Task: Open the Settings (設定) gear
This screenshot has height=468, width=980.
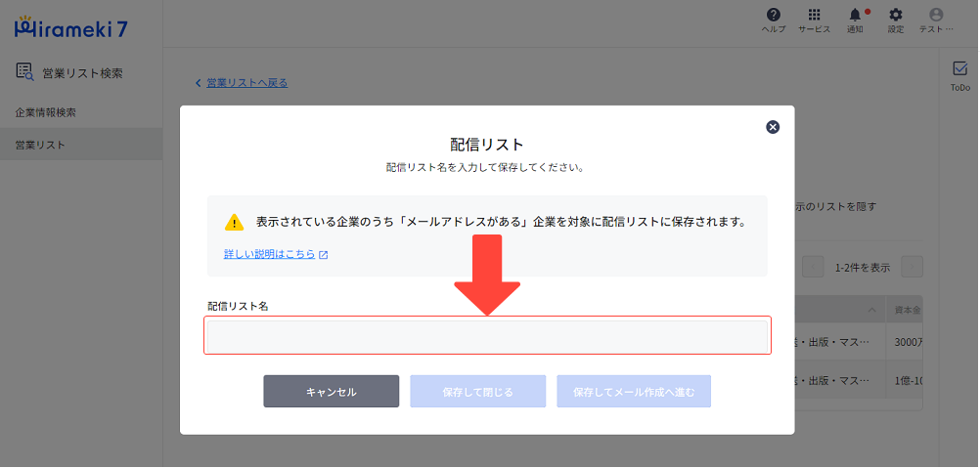Action: click(896, 15)
